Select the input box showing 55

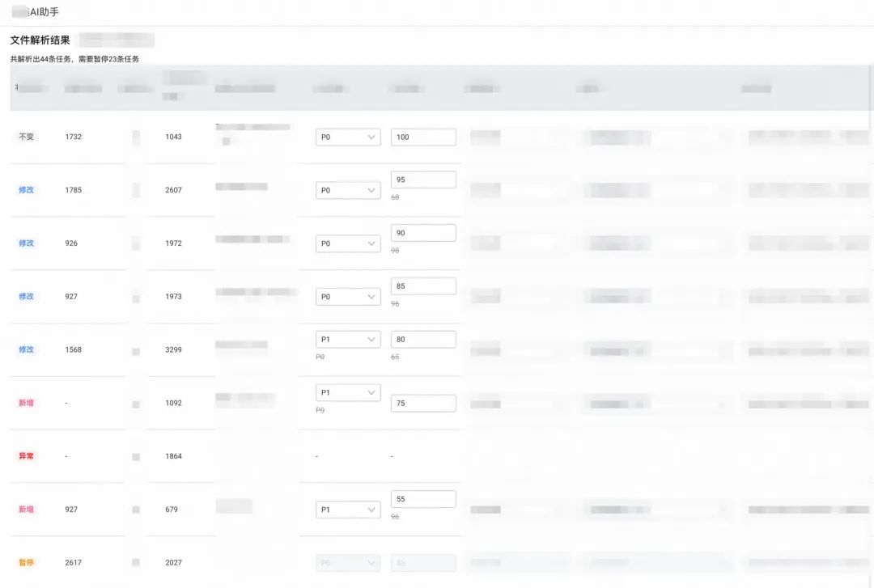coord(423,500)
